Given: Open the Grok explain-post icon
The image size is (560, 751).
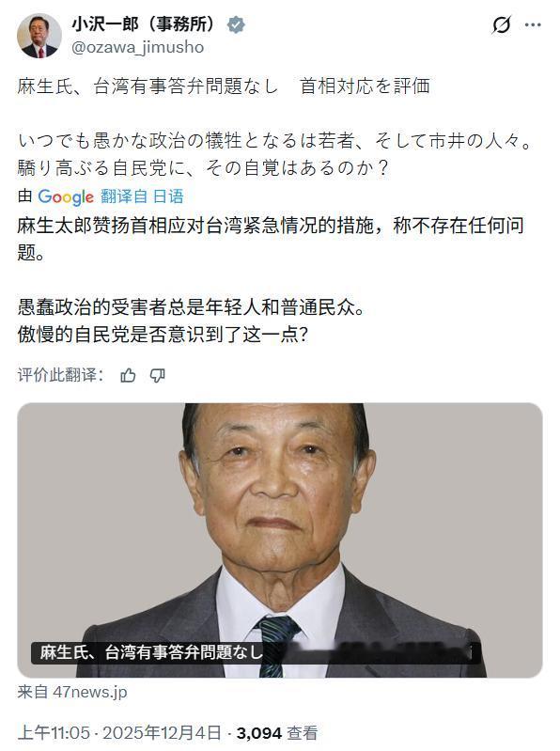Looking at the screenshot, I should coord(501,24).
